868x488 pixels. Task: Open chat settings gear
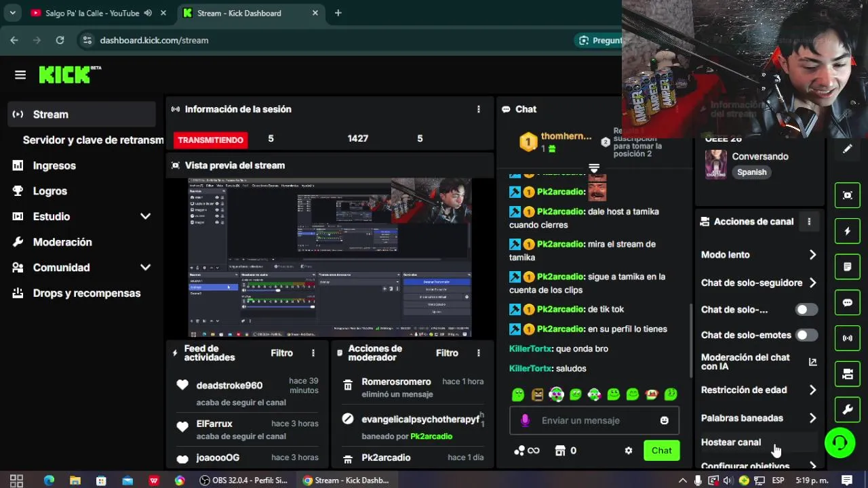tap(629, 451)
